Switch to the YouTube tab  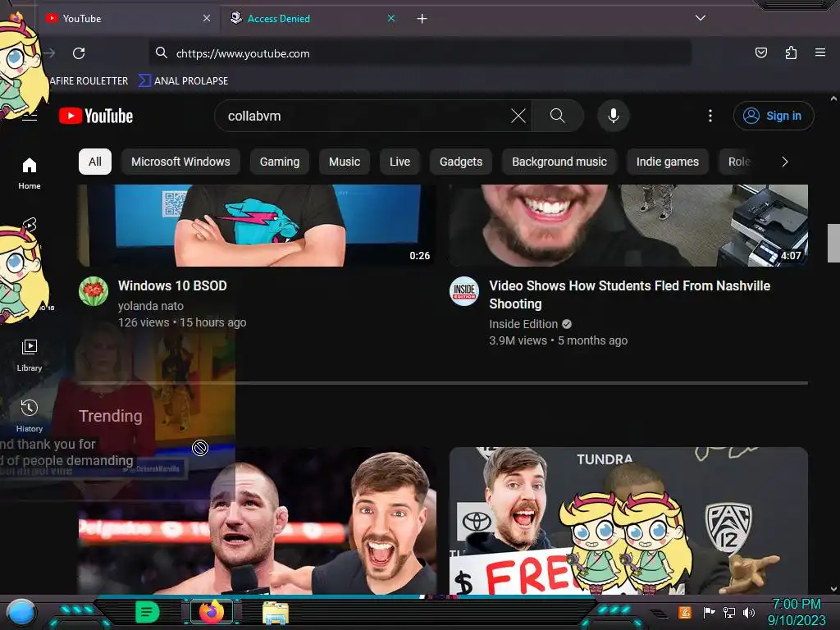tap(129, 18)
